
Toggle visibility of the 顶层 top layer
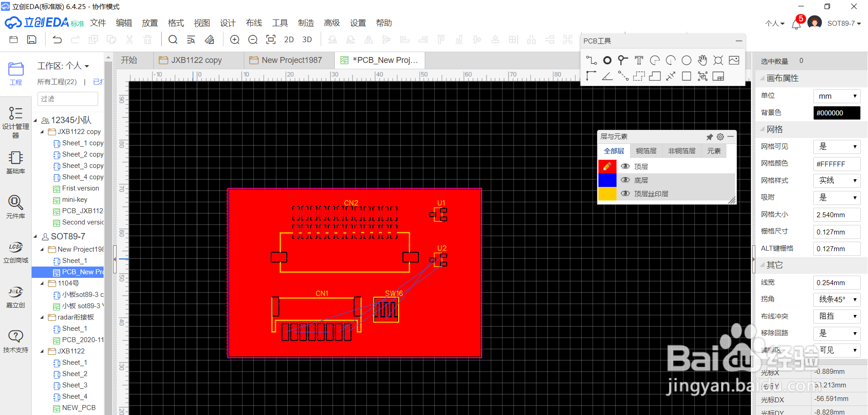(626, 167)
